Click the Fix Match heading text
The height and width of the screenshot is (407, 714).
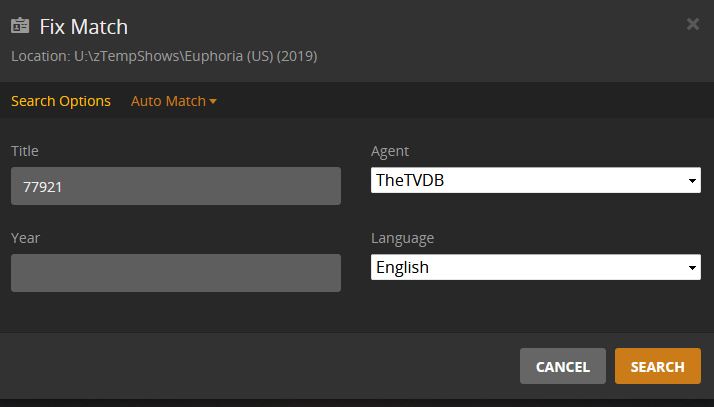tap(84, 26)
